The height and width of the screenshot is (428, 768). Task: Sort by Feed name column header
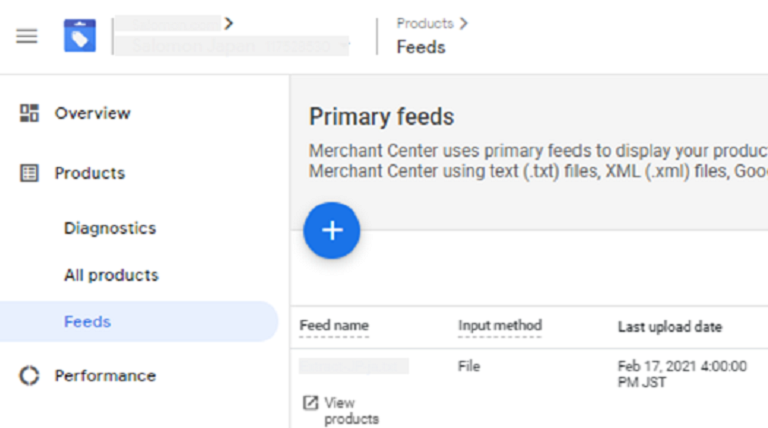pos(334,326)
